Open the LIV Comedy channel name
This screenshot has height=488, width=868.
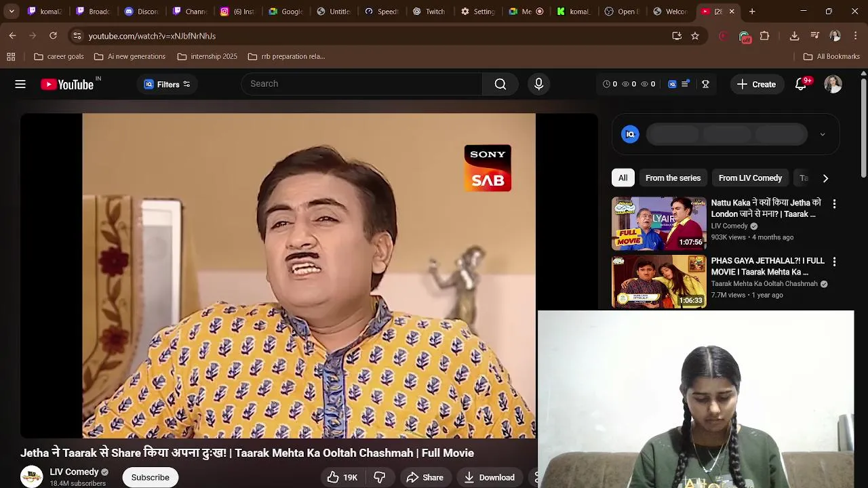74,472
